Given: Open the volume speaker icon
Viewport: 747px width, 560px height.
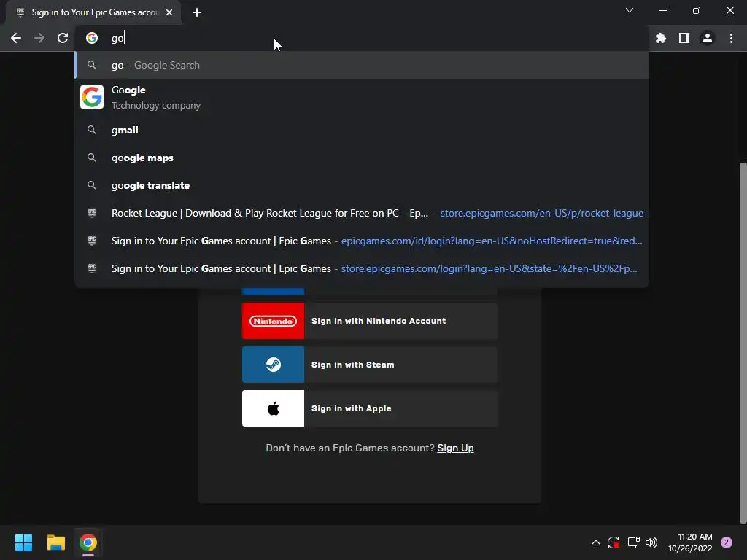Looking at the screenshot, I should tap(651, 542).
